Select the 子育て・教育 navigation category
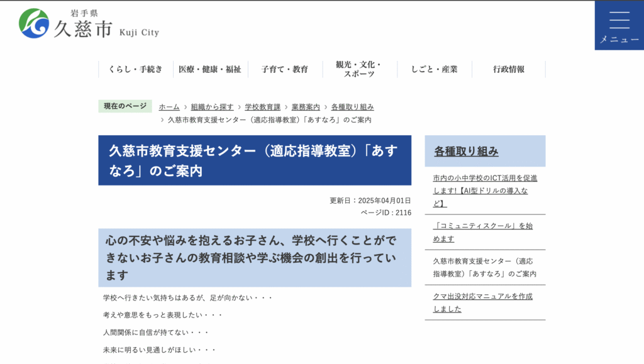644x364 pixels. tap(285, 69)
